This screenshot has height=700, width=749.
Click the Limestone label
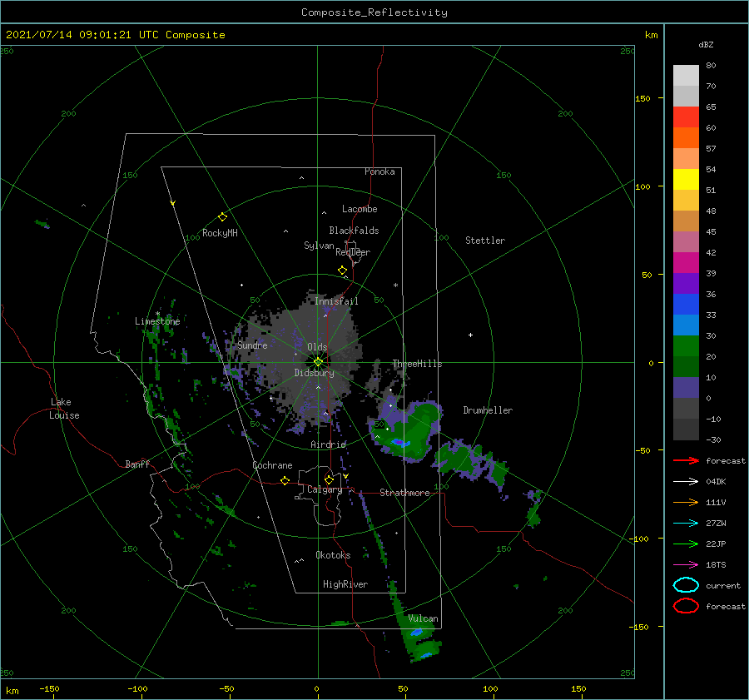(157, 321)
